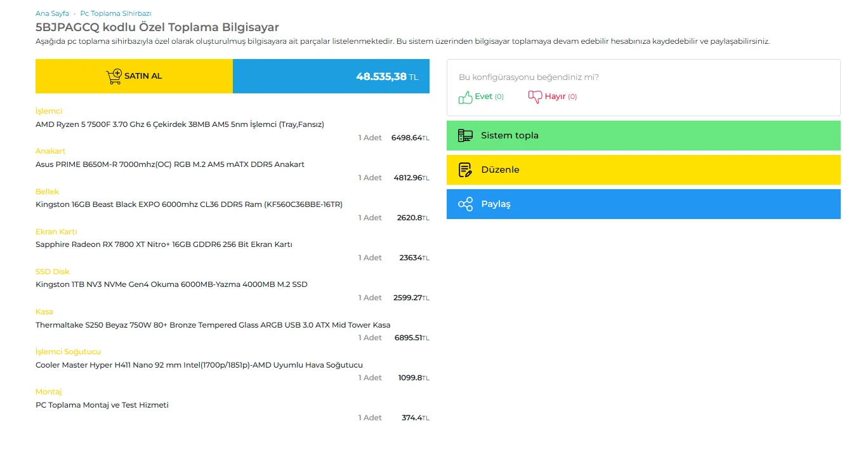Click the 23634 TL graphics card price

[414, 258]
